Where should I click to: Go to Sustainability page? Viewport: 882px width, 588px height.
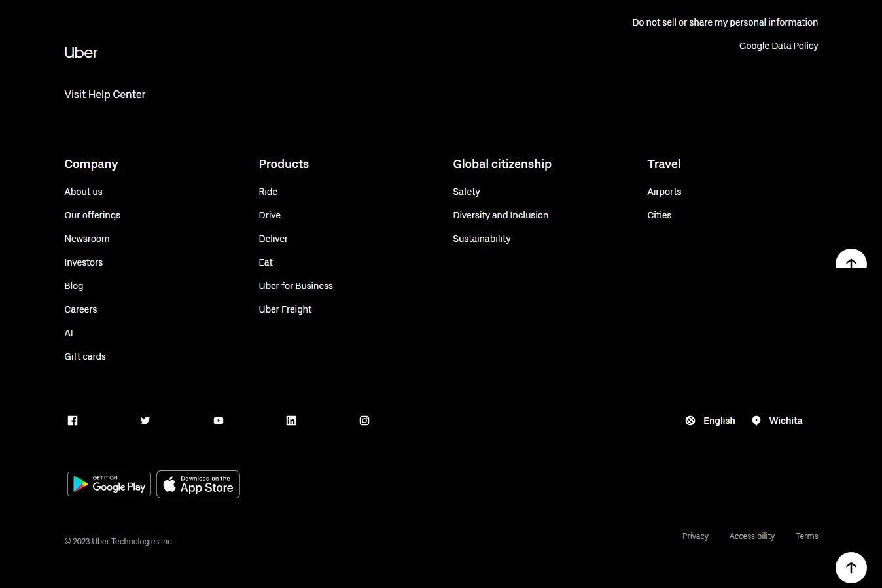coord(482,239)
